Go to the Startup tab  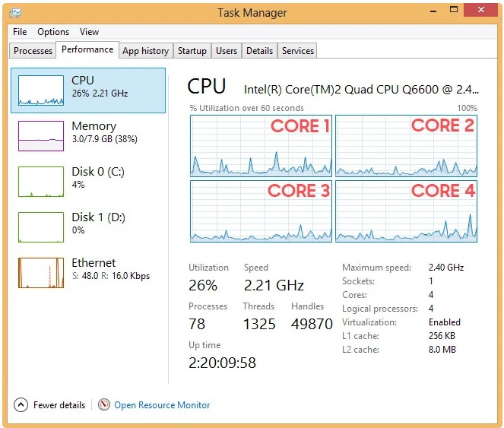coord(192,51)
